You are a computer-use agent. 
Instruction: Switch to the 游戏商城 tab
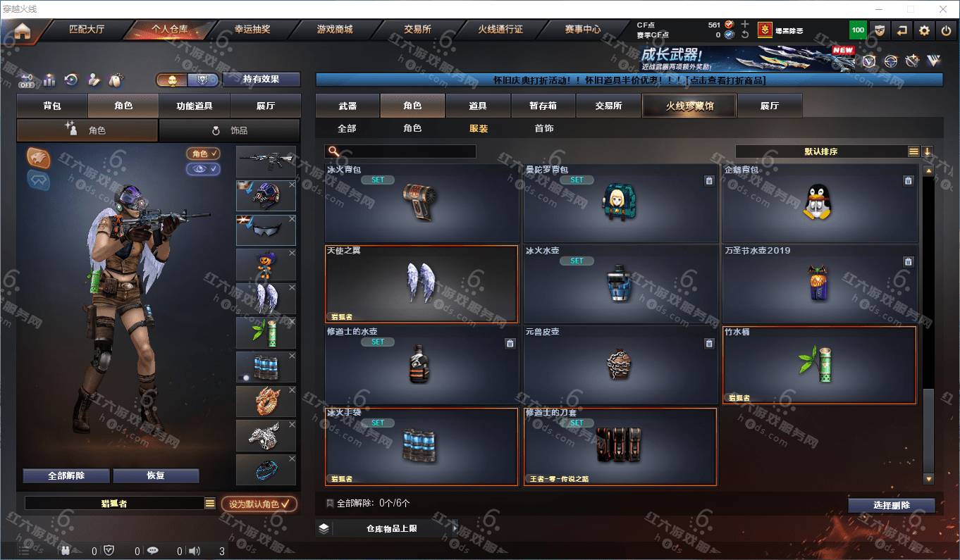coord(334,30)
